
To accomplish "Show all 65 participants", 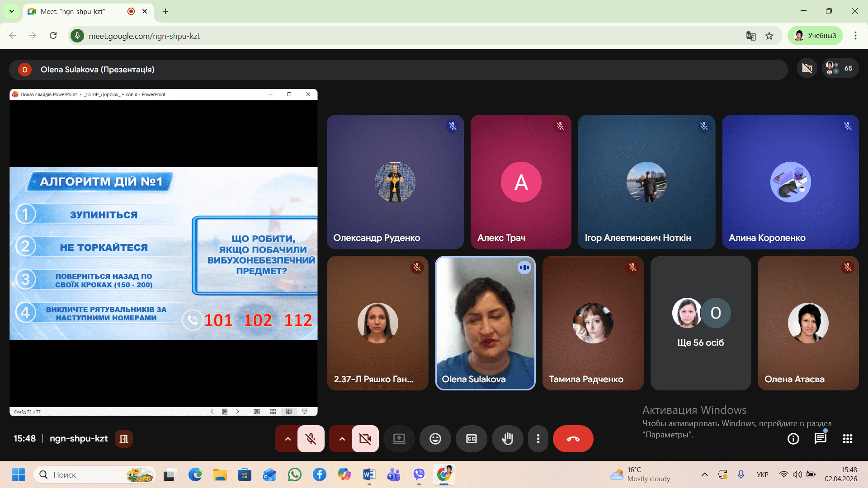I will point(840,68).
